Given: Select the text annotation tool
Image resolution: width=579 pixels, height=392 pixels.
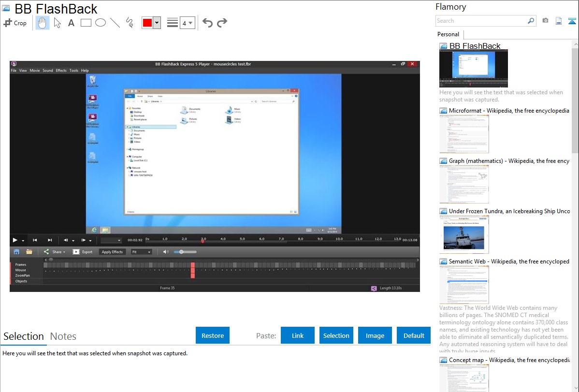Looking at the screenshot, I should tap(71, 23).
